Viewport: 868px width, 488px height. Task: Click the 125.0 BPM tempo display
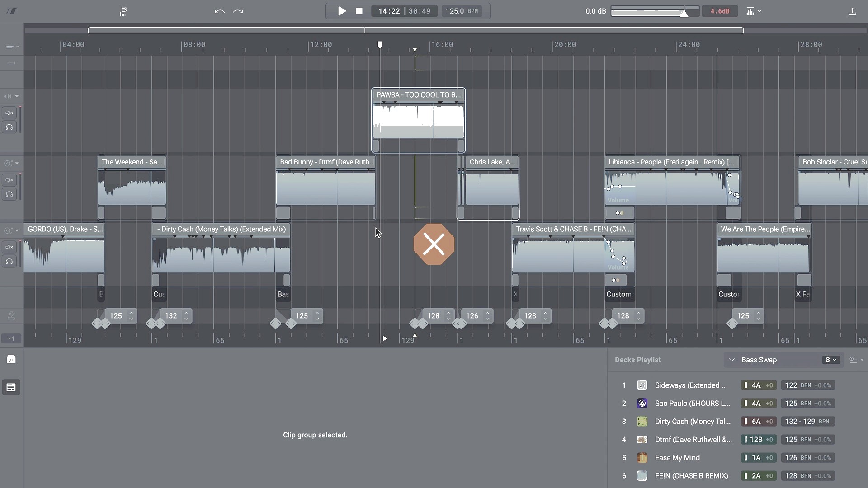pos(462,11)
